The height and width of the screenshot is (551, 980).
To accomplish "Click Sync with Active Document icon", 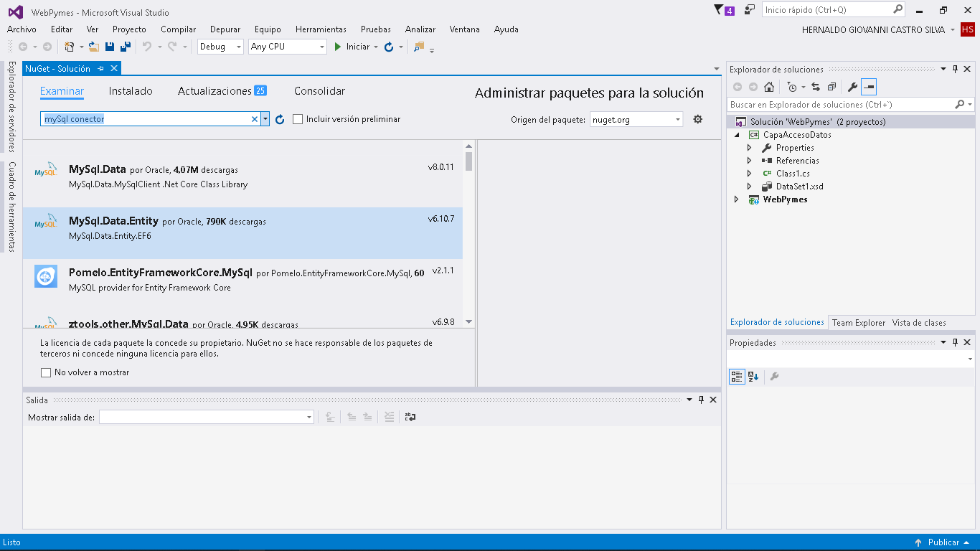I will click(x=816, y=87).
